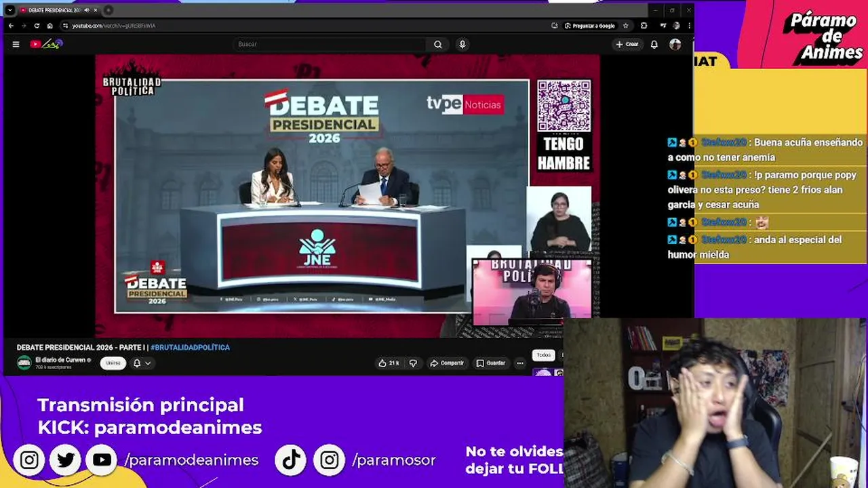Open the YouTube account avatar menu
868x488 pixels.
(x=675, y=44)
